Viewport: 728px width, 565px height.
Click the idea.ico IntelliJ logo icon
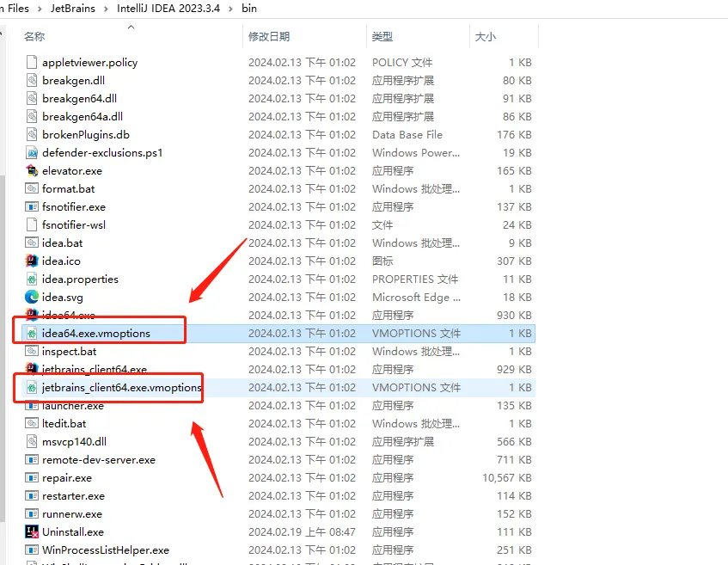coord(32,261)
